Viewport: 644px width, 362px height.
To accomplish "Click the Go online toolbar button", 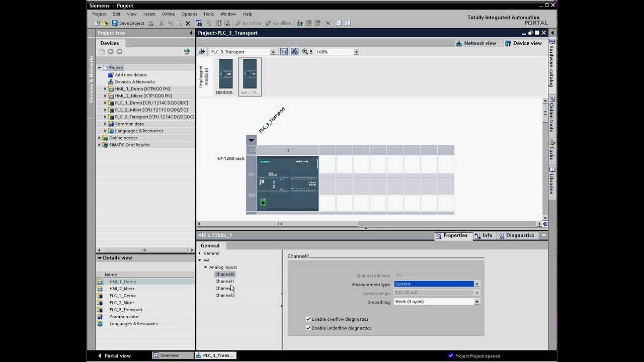I will pos(249,23).
